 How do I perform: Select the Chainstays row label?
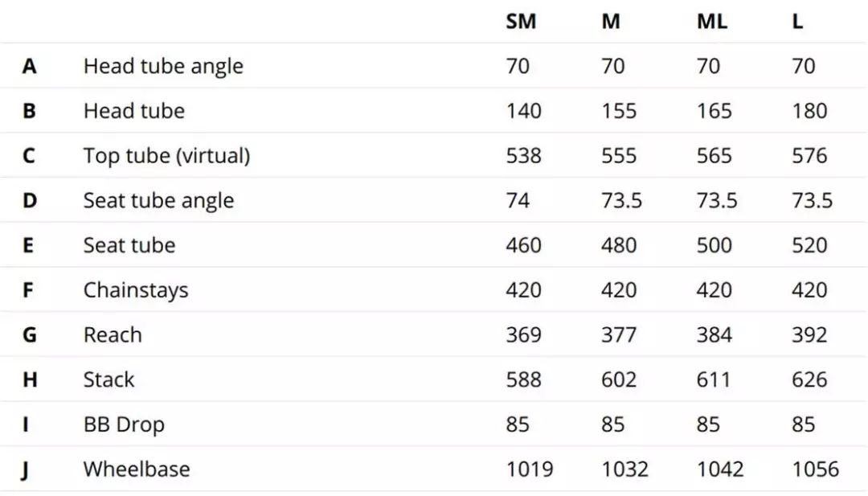136,289
